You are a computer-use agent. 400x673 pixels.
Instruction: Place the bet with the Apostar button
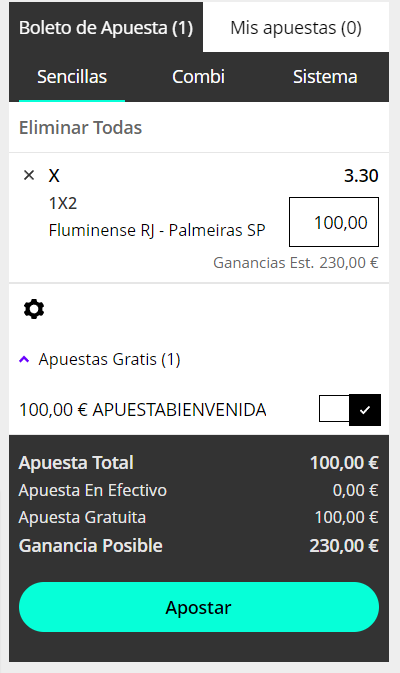(199, 607)
